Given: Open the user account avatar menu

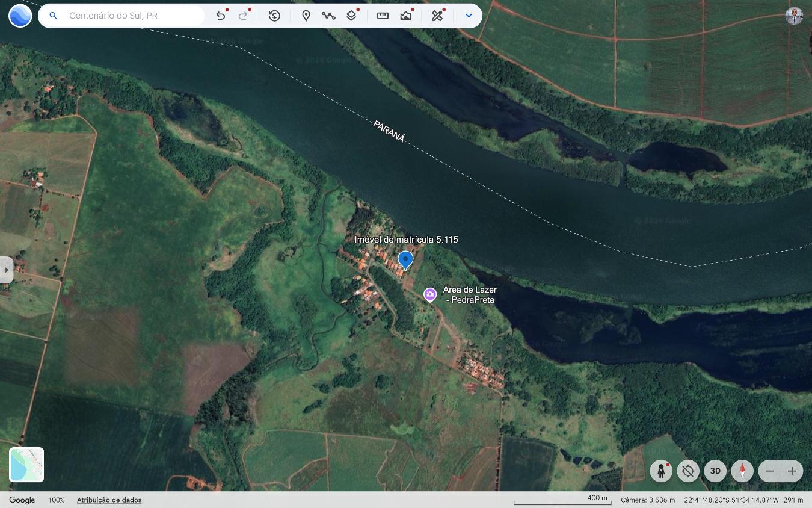Looking at the screenshot, I should click(x=794, y=16).
